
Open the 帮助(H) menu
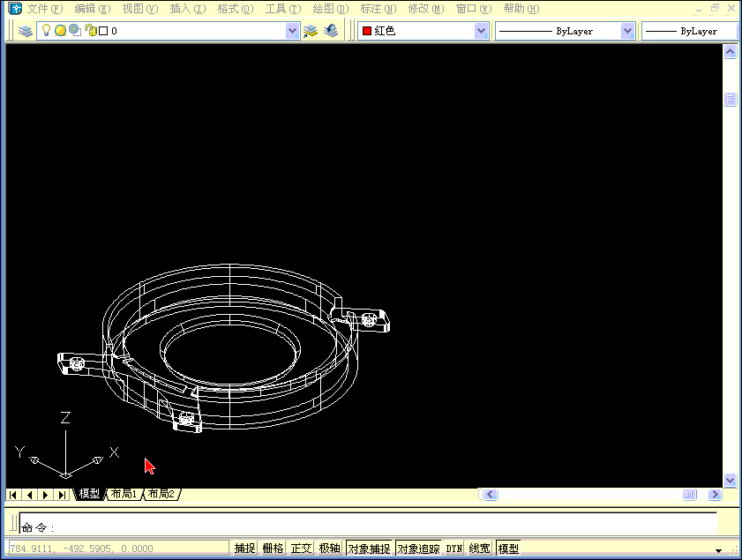point(521,9)
